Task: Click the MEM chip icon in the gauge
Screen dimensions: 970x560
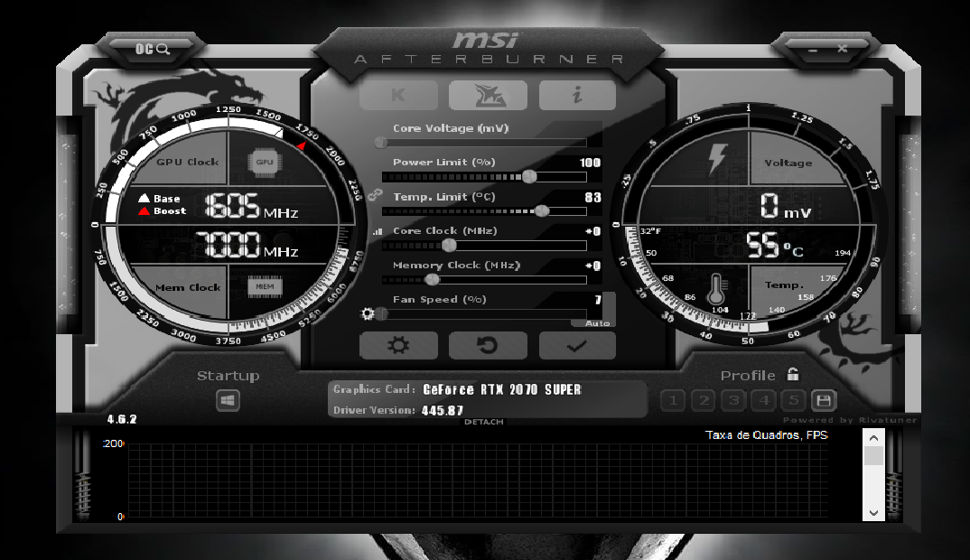Action: [265, 287]
